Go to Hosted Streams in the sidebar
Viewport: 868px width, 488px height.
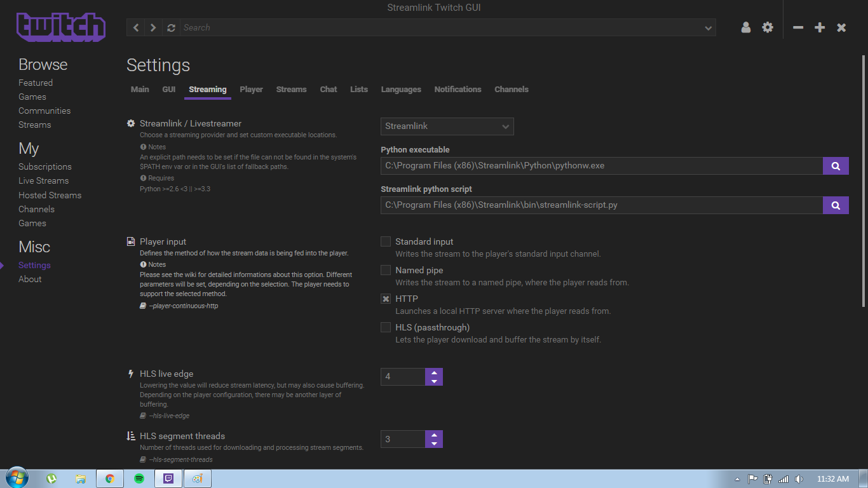coord(50,195)
